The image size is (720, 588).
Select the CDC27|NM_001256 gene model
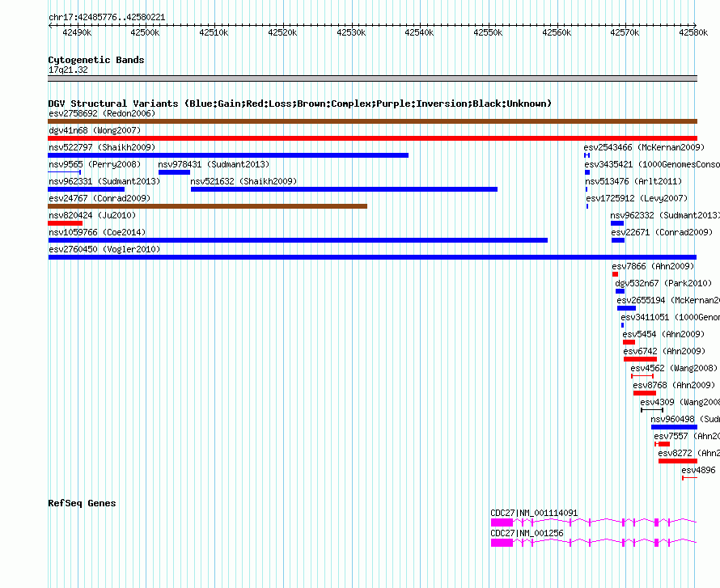tap(594, 543)
